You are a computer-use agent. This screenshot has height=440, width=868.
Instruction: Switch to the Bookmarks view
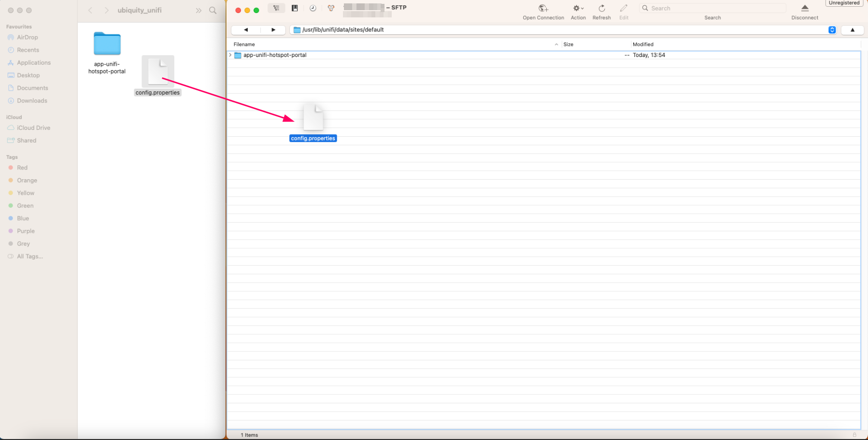pos(295,8)
